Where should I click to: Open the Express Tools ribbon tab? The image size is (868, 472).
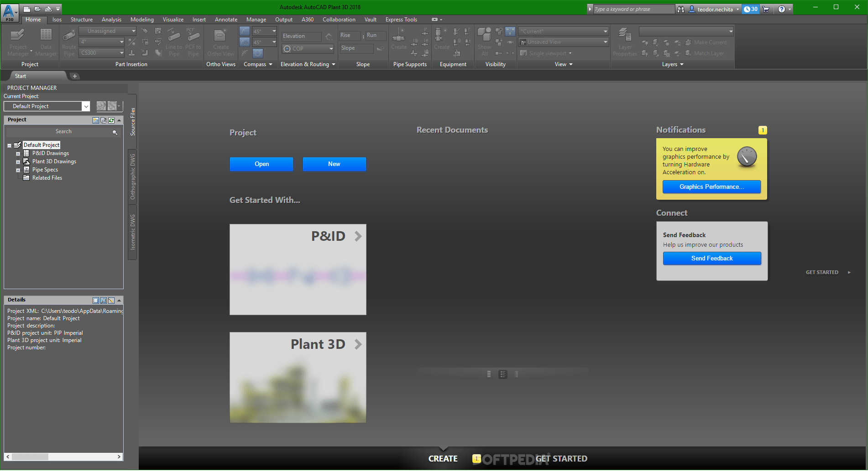[x=401, y=20]
